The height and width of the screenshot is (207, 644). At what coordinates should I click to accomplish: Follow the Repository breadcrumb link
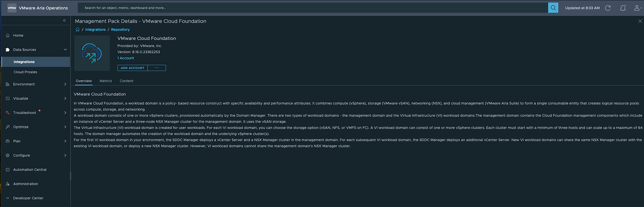point(120,30)
